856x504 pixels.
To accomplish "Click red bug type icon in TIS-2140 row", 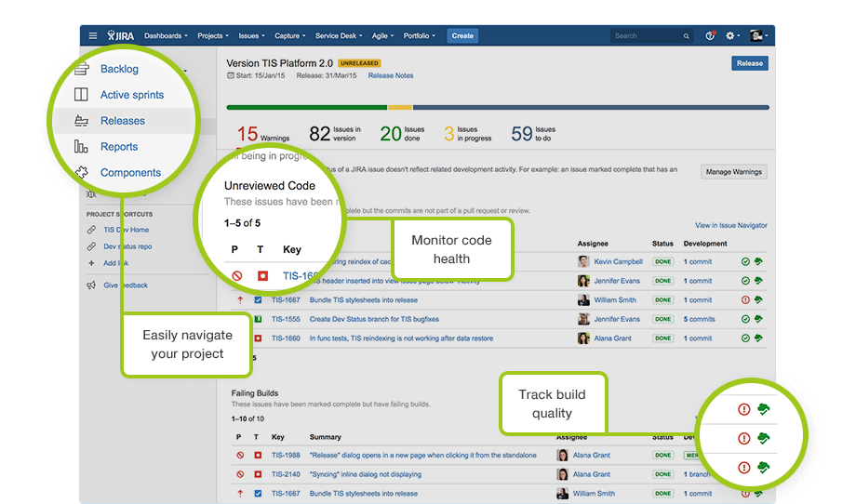I will point(258,474).
